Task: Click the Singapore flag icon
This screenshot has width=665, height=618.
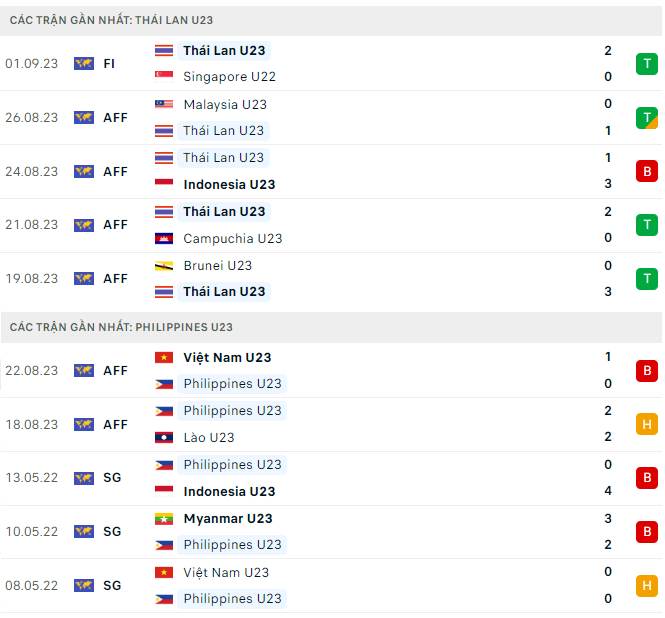Action: [x=164, y=77]
